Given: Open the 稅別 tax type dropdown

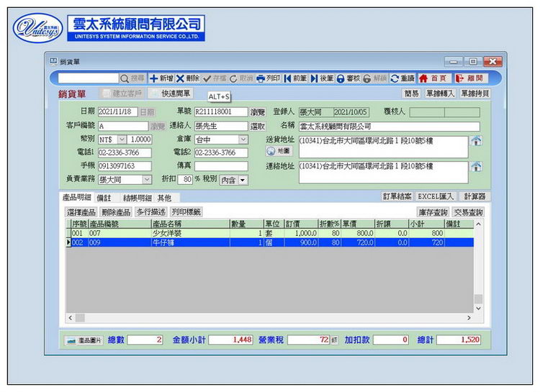Looking at the screenshot, I should pos(243,180).
